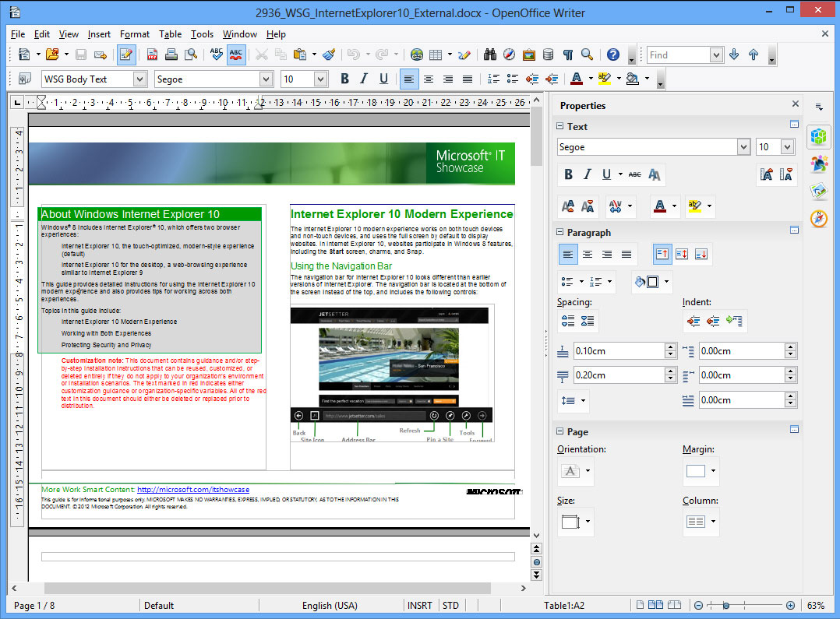This screenshot has width=840, height=619.
Task: Click the Highlighting color button in sidebar
Action: coord(695,206)
